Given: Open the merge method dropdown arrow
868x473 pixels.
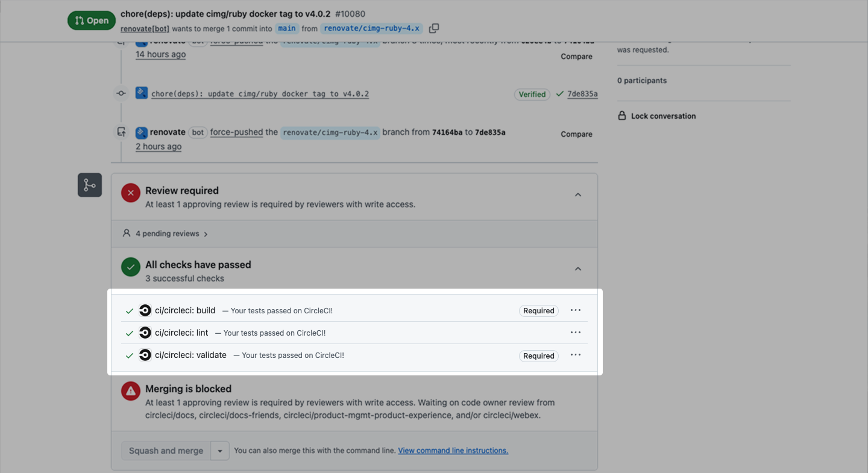Looking at the screenshot, I should coord(220,451).
